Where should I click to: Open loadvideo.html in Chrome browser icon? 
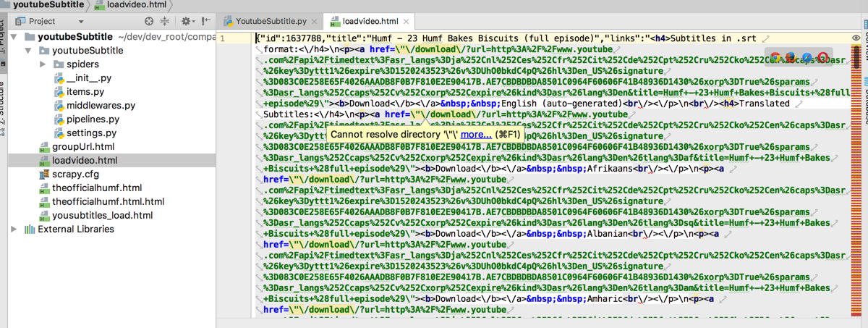click(x=775, y=56)
